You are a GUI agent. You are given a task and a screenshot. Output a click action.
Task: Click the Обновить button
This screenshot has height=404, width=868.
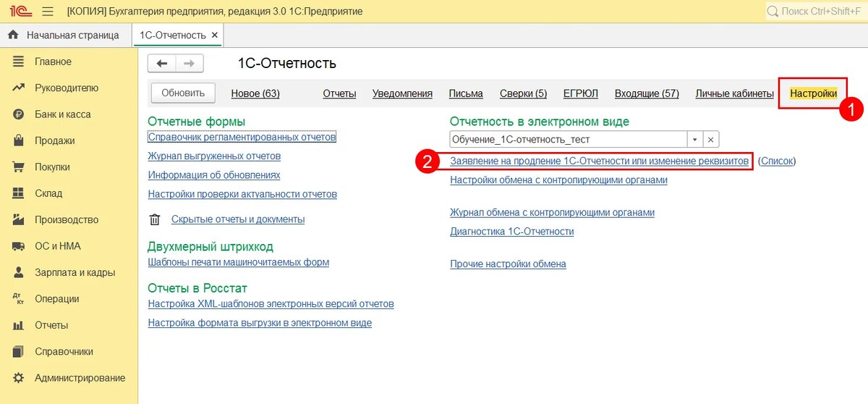[x=183, y=93]
